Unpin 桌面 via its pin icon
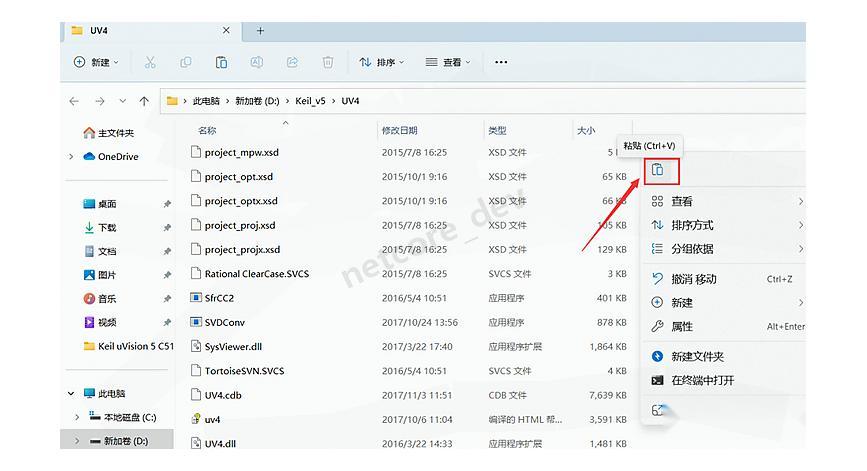This screenshot has height=471, width=867. click(167, 205)
